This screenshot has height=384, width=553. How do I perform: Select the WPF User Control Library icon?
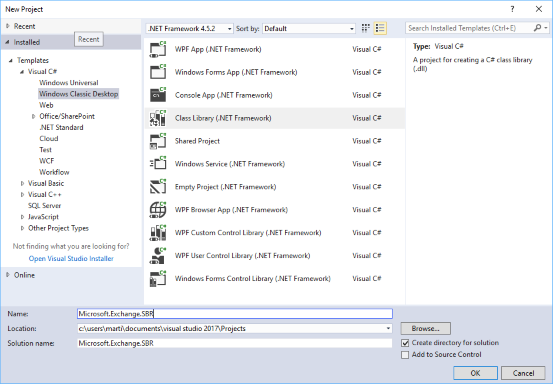coord(158,255)
